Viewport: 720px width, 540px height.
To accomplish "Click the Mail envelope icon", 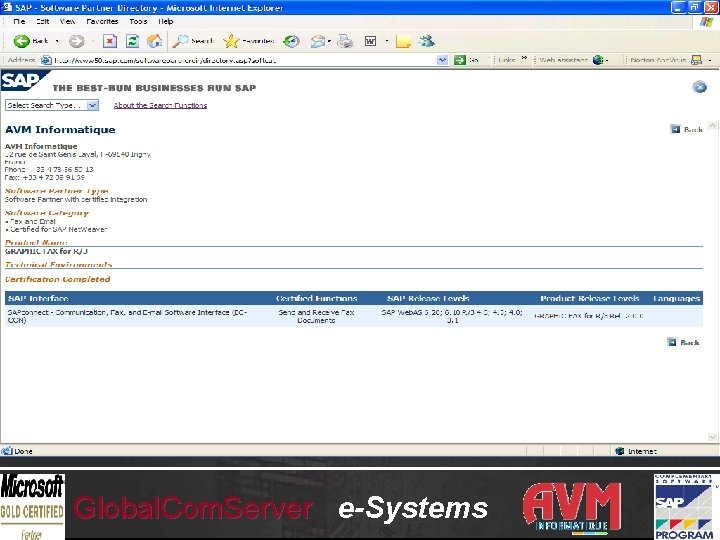I will pyautogui.click(x=317, y=41).
